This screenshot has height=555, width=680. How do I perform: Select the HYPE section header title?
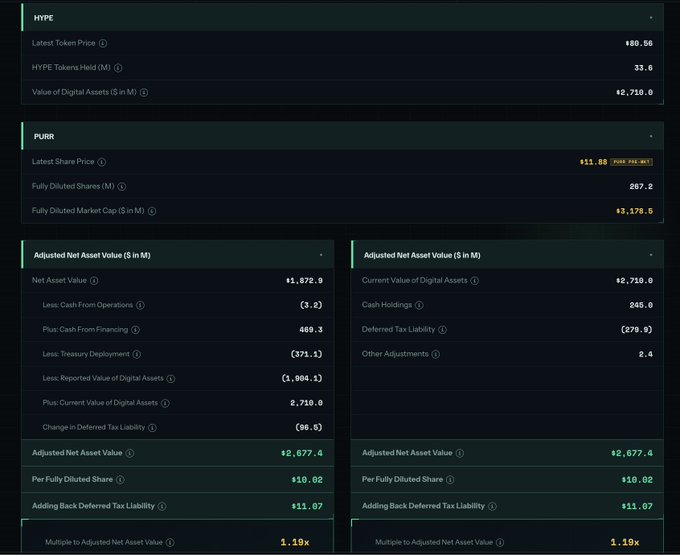(43, 18)
